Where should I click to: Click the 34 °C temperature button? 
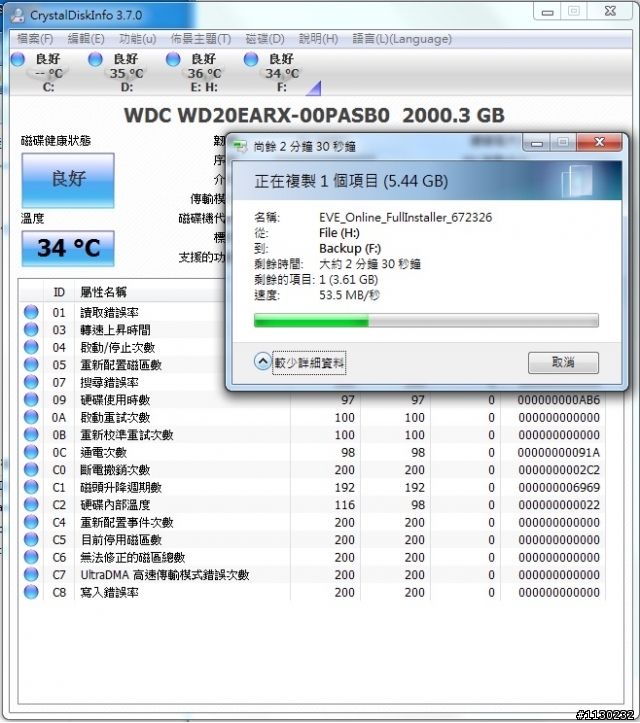pyautogui.click(x=68, y=249)
